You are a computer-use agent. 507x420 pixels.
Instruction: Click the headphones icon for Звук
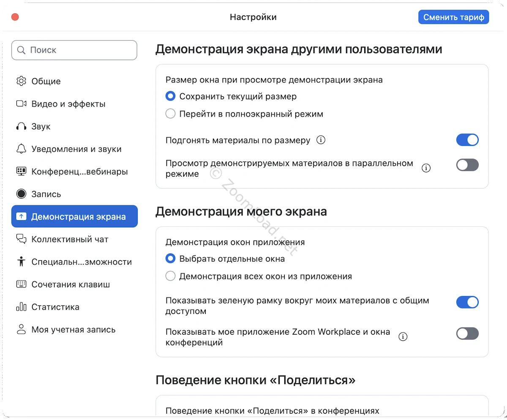click(21, 126)
